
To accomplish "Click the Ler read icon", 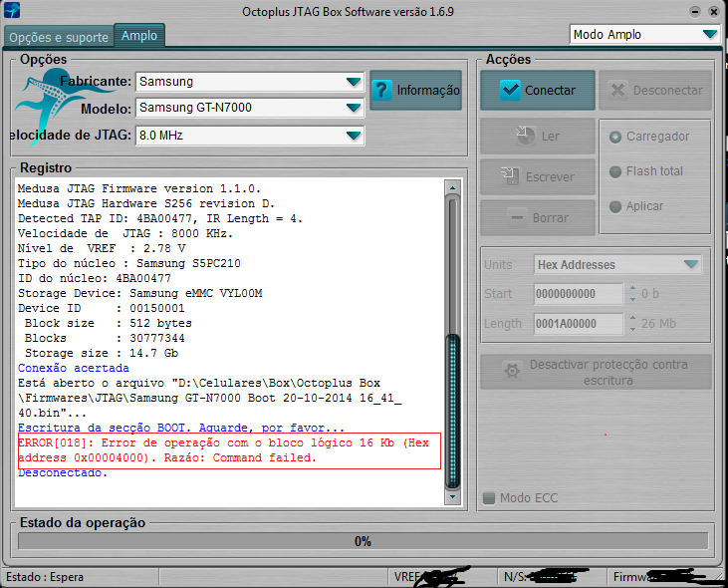I will point(526,136).
